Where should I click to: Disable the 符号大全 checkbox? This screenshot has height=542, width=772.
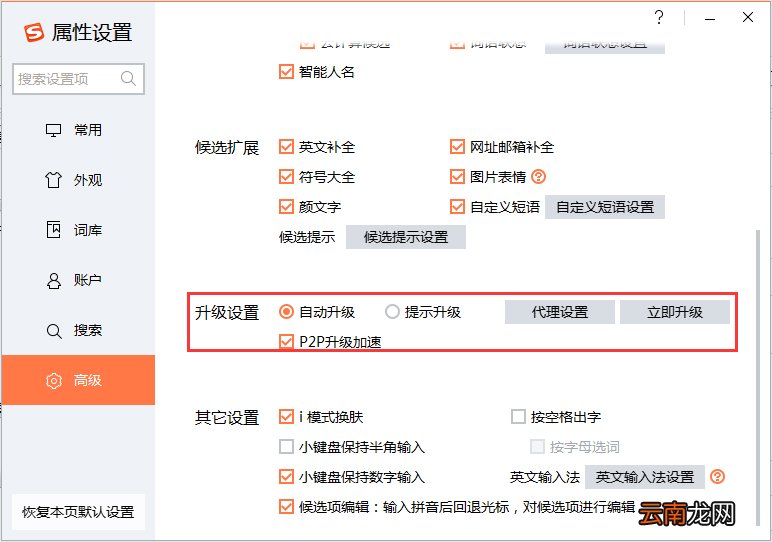click(x=286, y=177)
